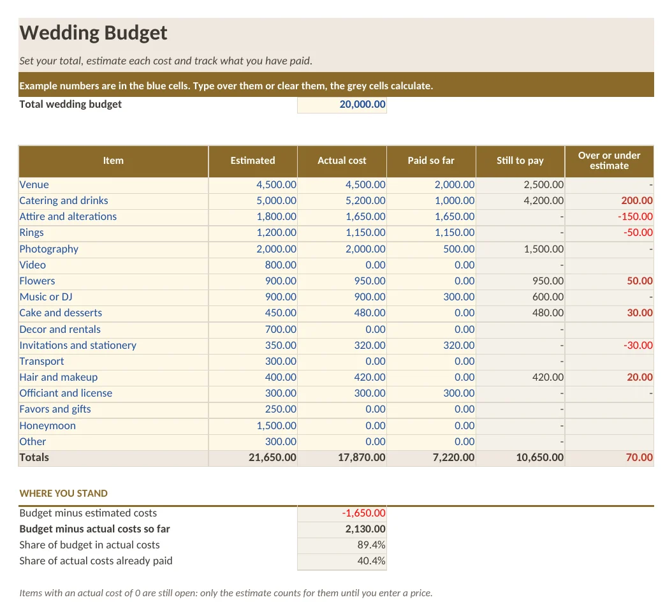The image size is (672, 616).
Task: Select total paid so far 7,220.00
Action: point(431,458)
